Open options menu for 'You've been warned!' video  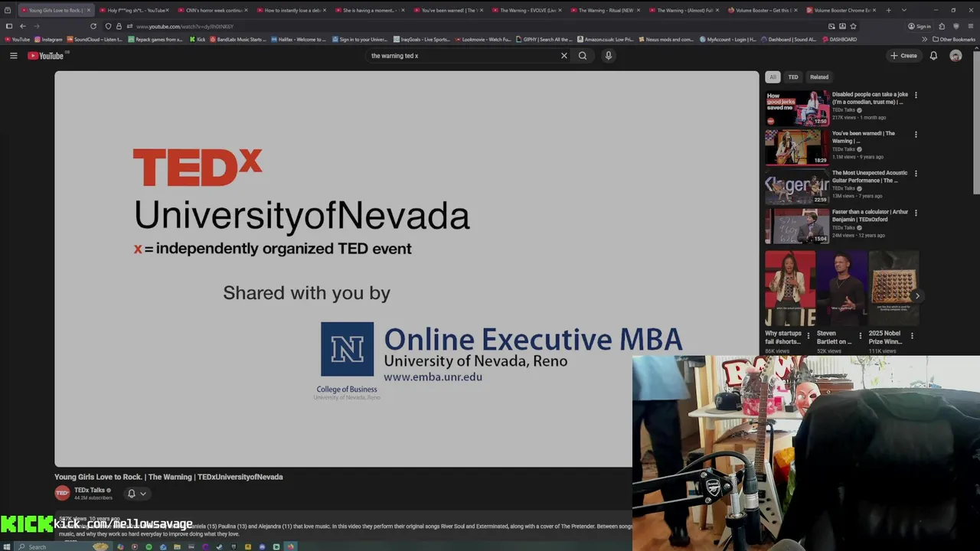pos(916,134)
